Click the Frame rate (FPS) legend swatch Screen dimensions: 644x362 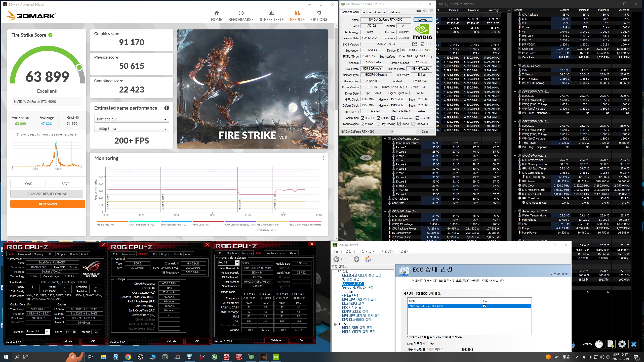[x=112, y=221]
